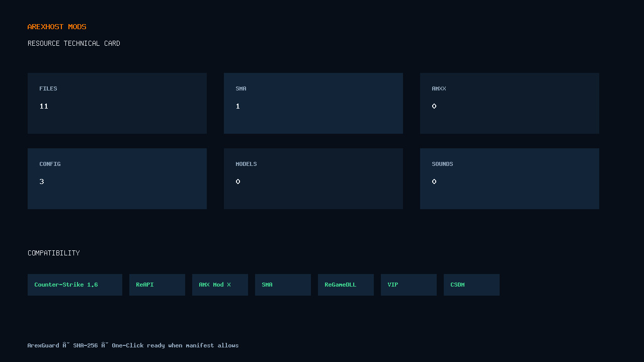Click the ArexGuard SHA-256 footer text

point(133,345)
